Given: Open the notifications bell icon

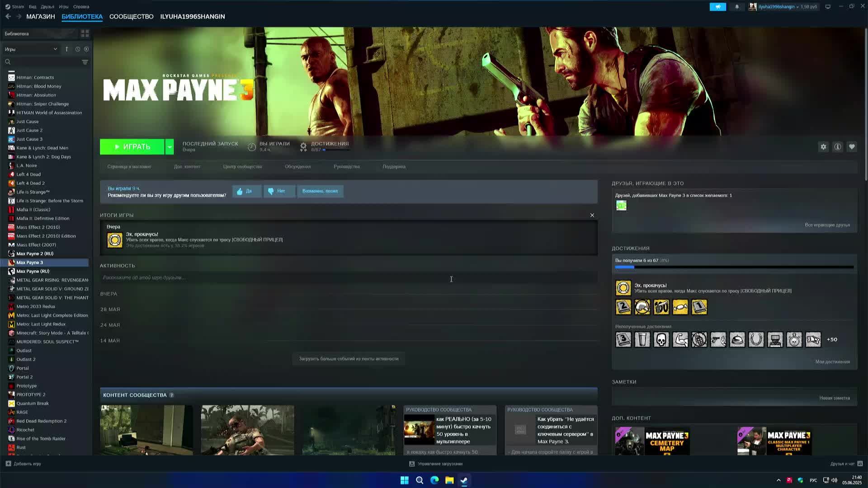Looking at the screenshot, I should 737,7.
